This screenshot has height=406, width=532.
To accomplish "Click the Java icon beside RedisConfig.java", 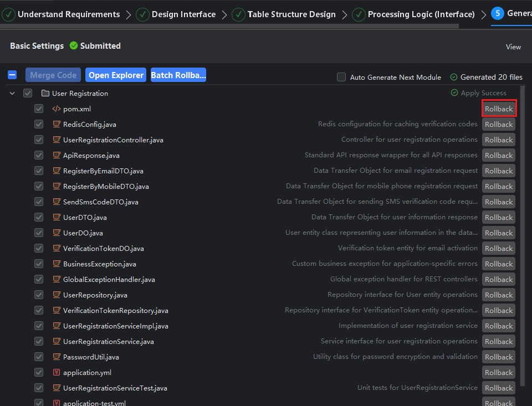I will (56, 125).
